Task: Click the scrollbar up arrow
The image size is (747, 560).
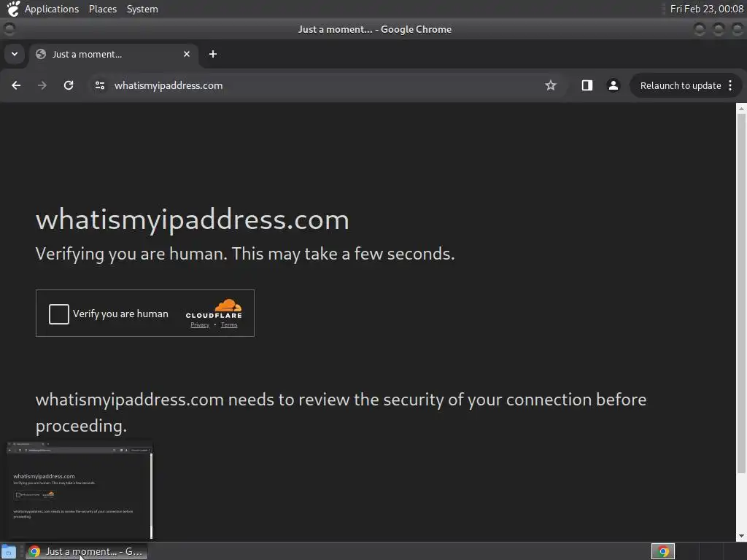Action: click(741, 109)
